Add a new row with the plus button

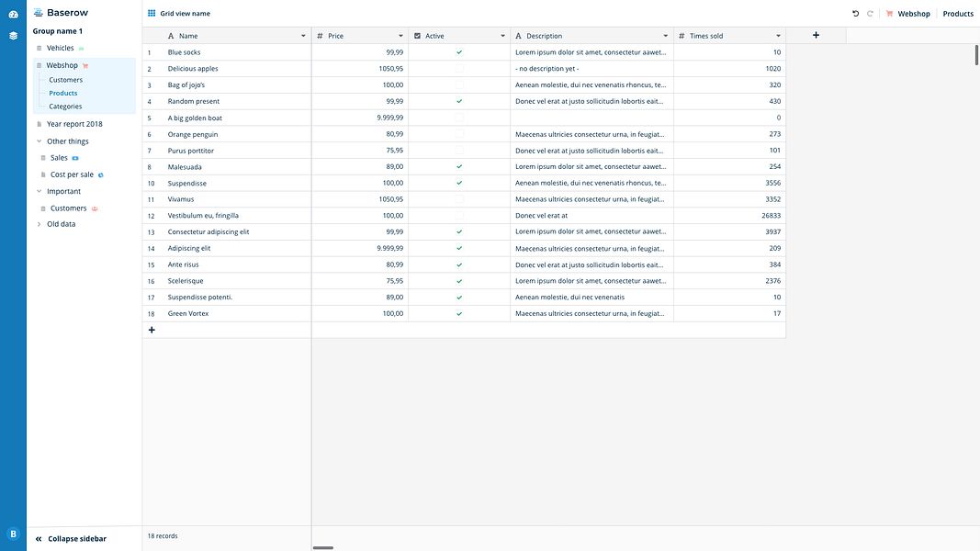tap(151, 328)
